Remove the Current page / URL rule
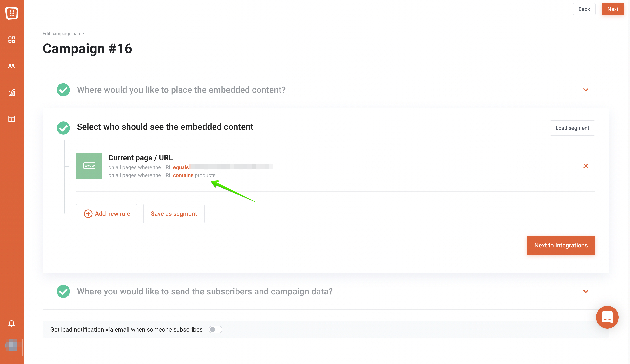The image size is (630, 364). click(585, 166)
